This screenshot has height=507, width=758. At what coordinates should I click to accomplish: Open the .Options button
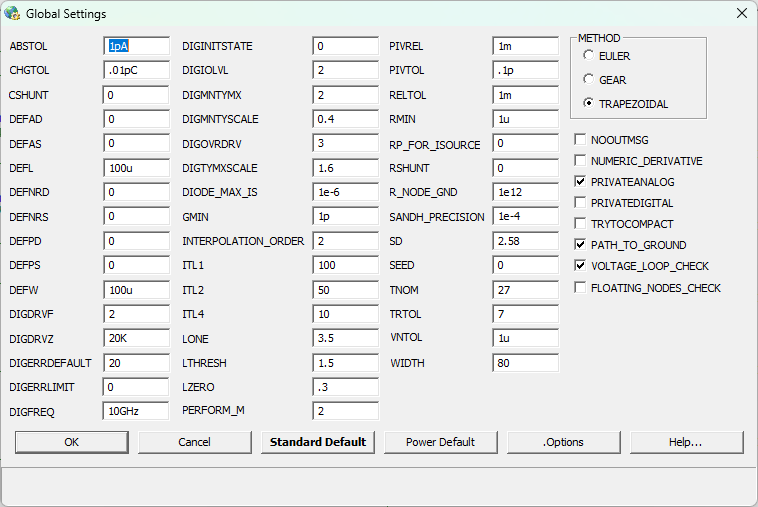click(563, 442)
